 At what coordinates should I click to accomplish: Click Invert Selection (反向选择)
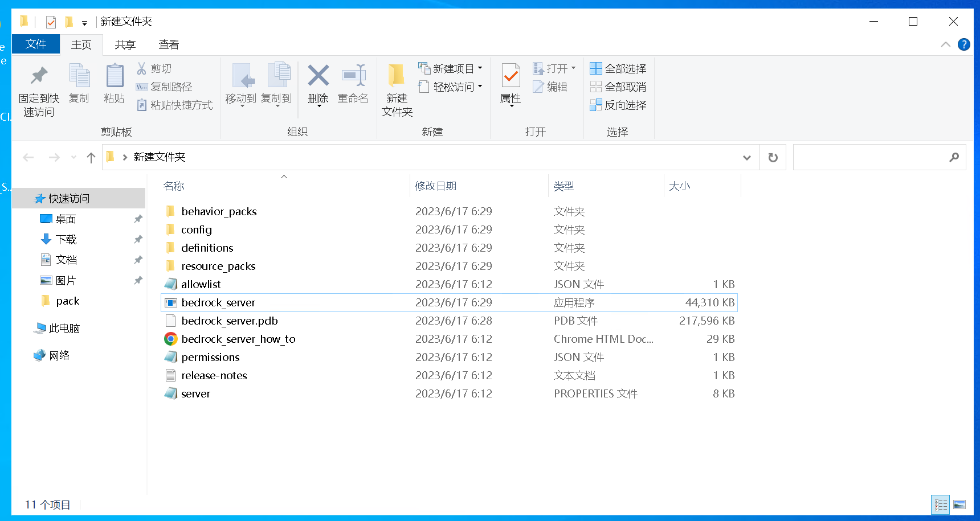(x=618, y=105)
